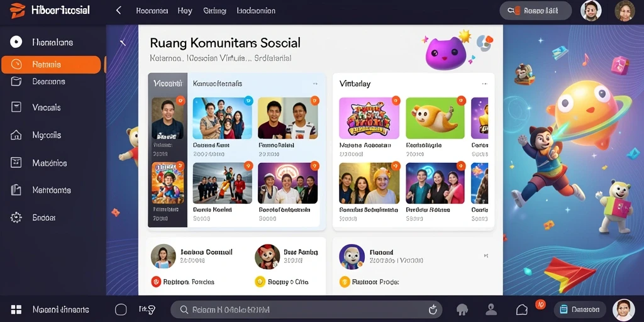The height and width of the screenshot is (322, 644).
Task: Open the home icon in left sidebar
Action: 16,135
